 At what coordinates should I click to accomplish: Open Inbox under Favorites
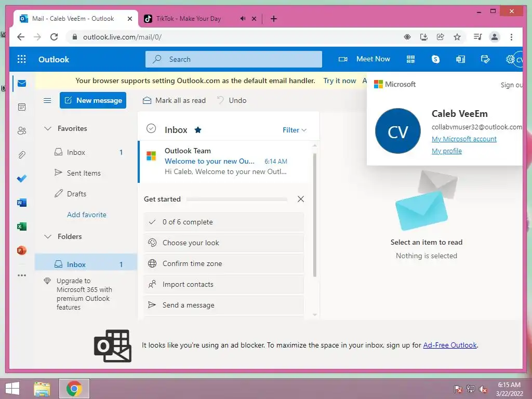pyautogui.click(x=86, y=152)
